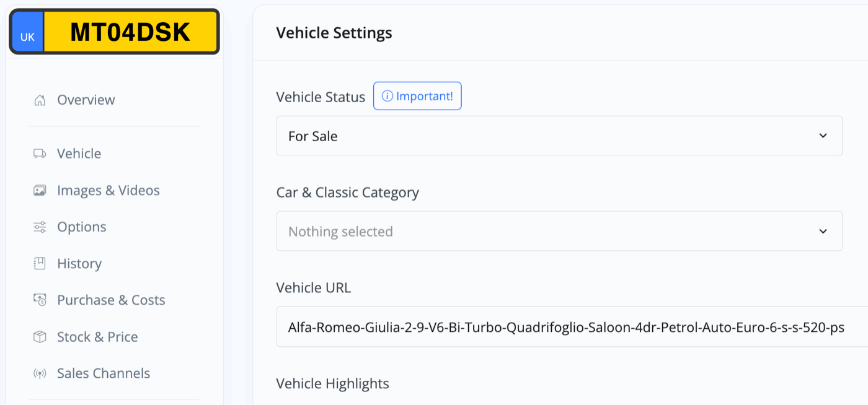This screenshot has width=868, height=405.
Task: Click the Vehicle truck icon
Action: click(x=40, y=154)
